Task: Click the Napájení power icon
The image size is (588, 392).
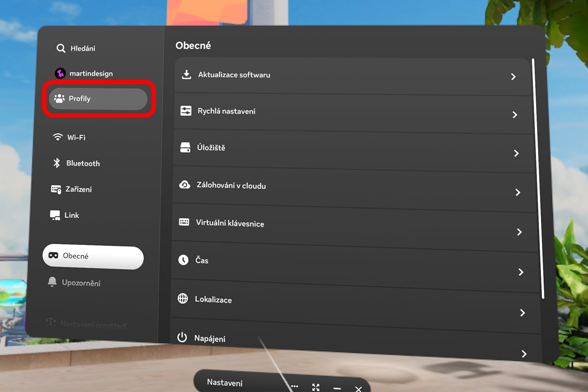Action: click(x=182, y=338)
